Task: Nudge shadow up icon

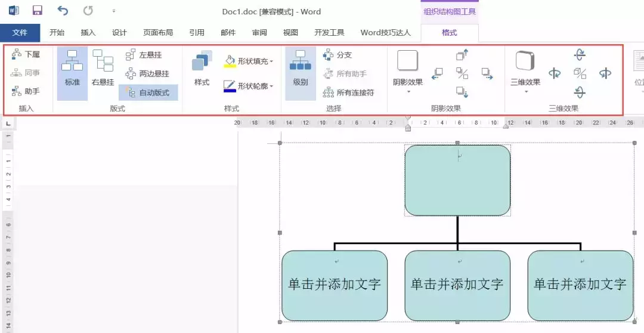Action: tap(462, 55)
